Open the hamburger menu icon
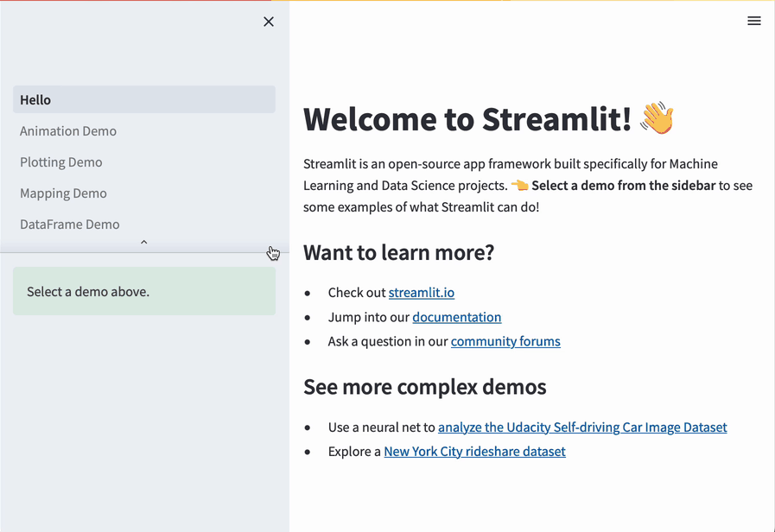 coord(753,21)
